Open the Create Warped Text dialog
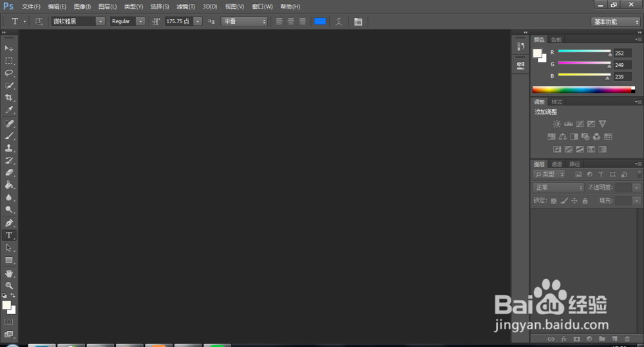 click(339, 21)
